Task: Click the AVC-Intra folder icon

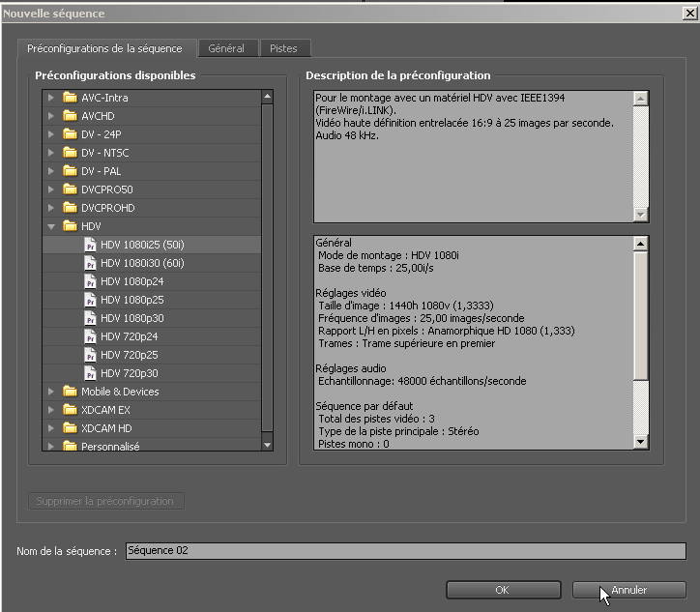Action: pos(70,98)
